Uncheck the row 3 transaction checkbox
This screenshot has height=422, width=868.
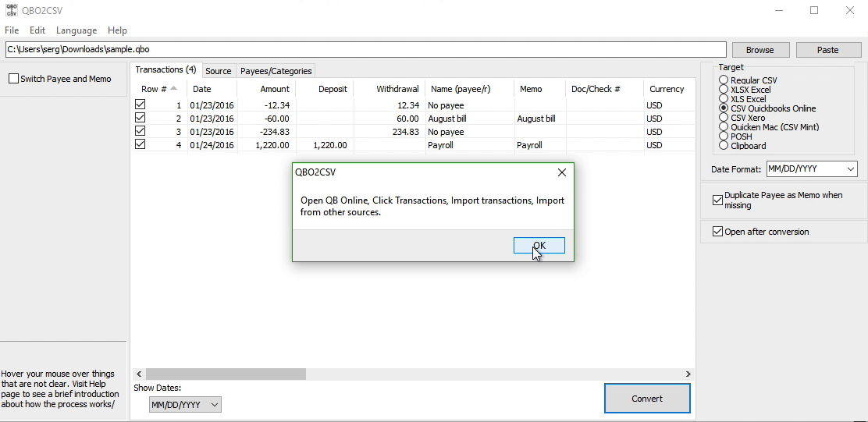pyautogui.click(x=140, y=130)
